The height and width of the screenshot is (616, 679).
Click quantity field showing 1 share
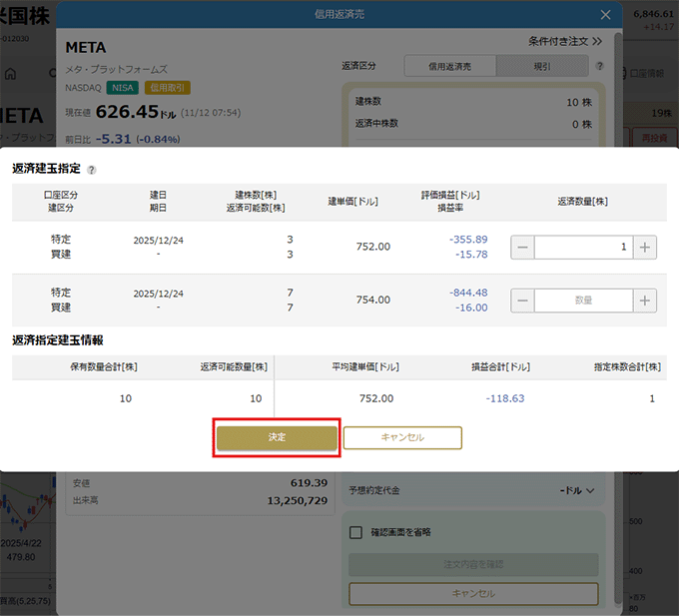583,248
